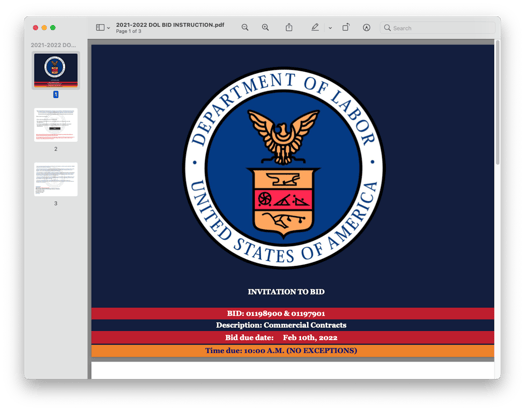Screen dimensions: 525x411
Task: Maximize the window with the green button
Action: click(53, 27)
